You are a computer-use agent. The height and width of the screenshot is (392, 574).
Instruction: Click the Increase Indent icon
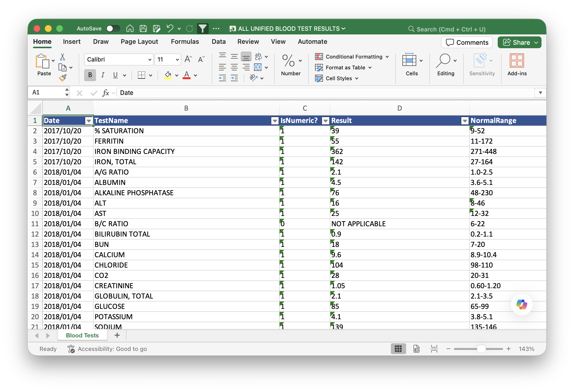pyautogui.click(x=234, y=78)
